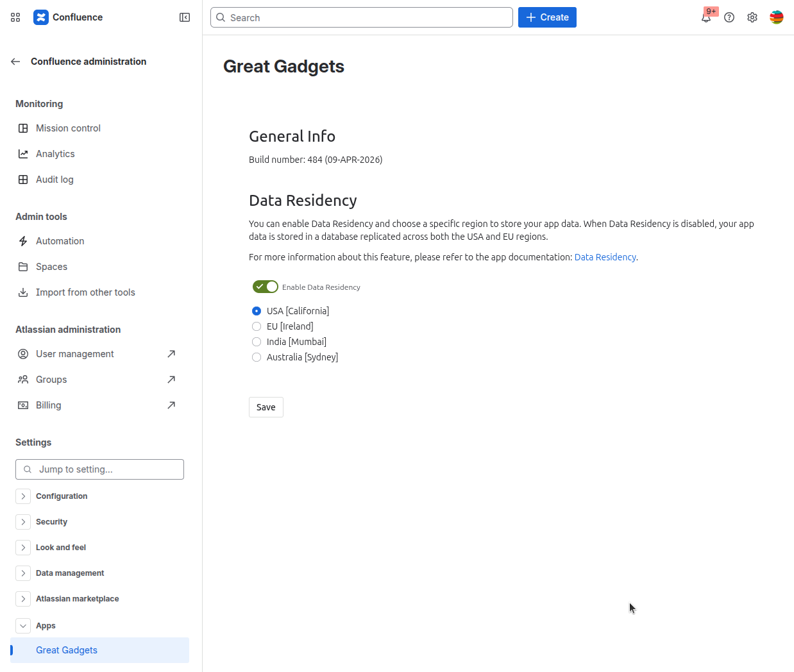
Task: Click the Groups people icon
Action: [23, 380]
